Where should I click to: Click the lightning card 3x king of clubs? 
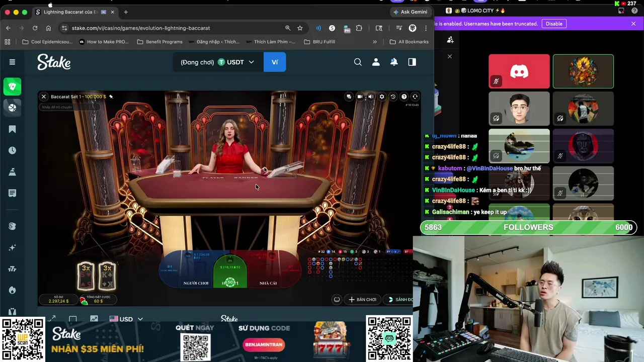point(107,276)
